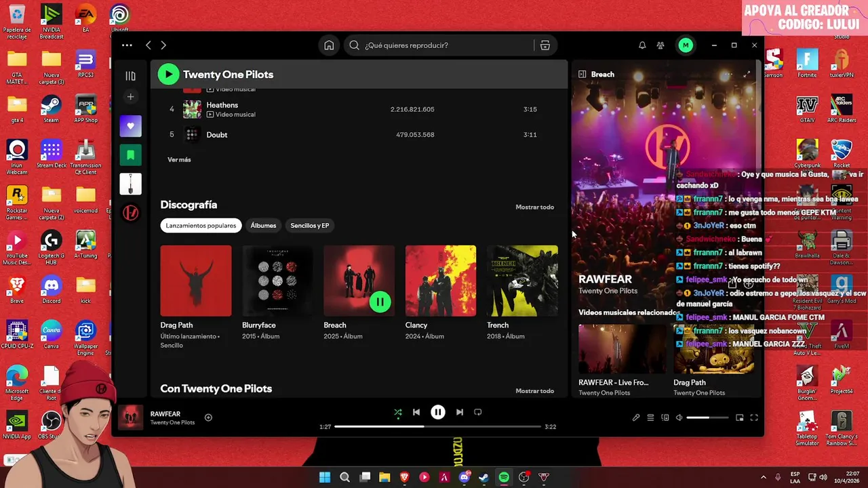This screenshot has width=868, height=488.
Task: Adjust the volume slider
Action: pos(707,418)
